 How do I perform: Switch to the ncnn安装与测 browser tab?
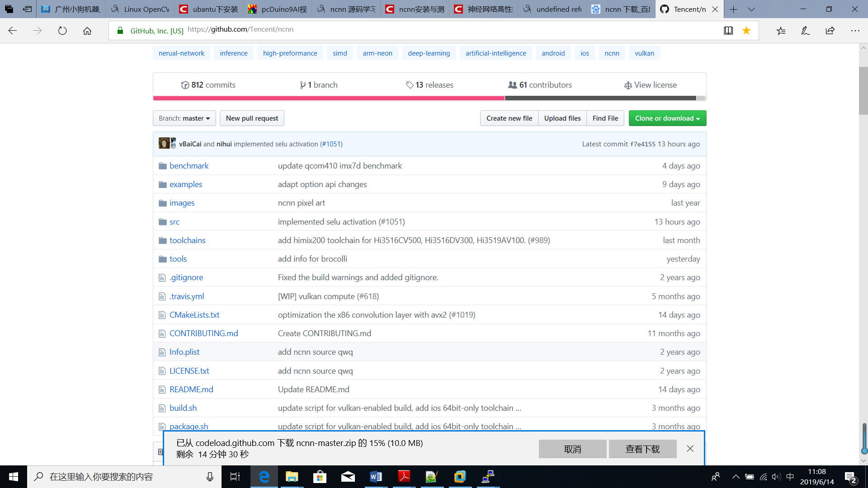(x=415, y=9)
